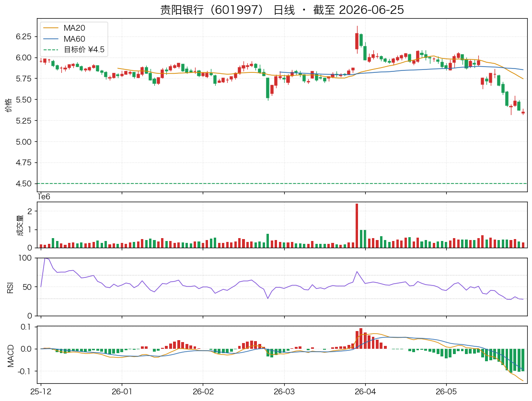Click the 26-01 date tick label
Screen dimensions: 532x401
click(122, 391)
